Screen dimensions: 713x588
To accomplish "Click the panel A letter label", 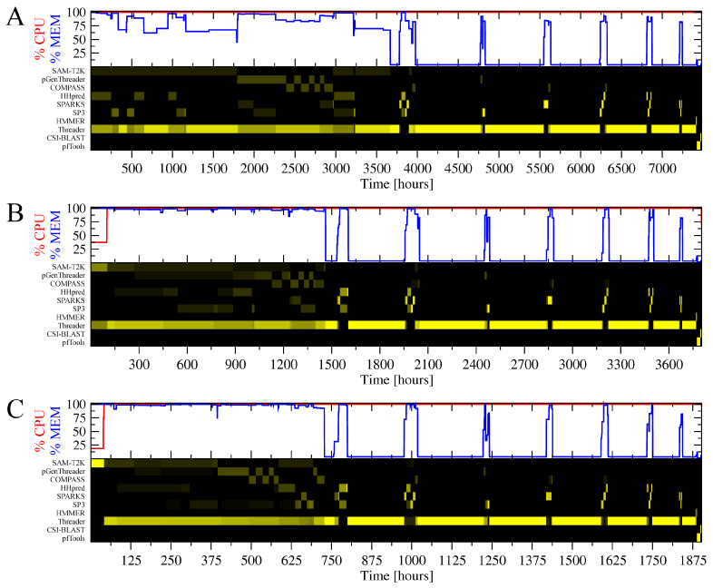I will click(x=14, y=18).
